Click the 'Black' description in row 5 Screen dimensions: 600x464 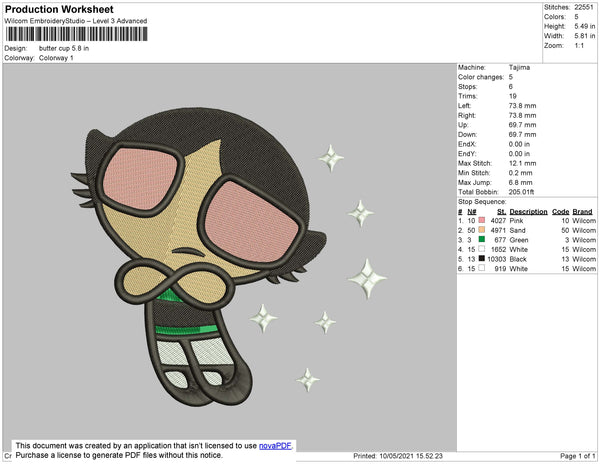point(518,259)
